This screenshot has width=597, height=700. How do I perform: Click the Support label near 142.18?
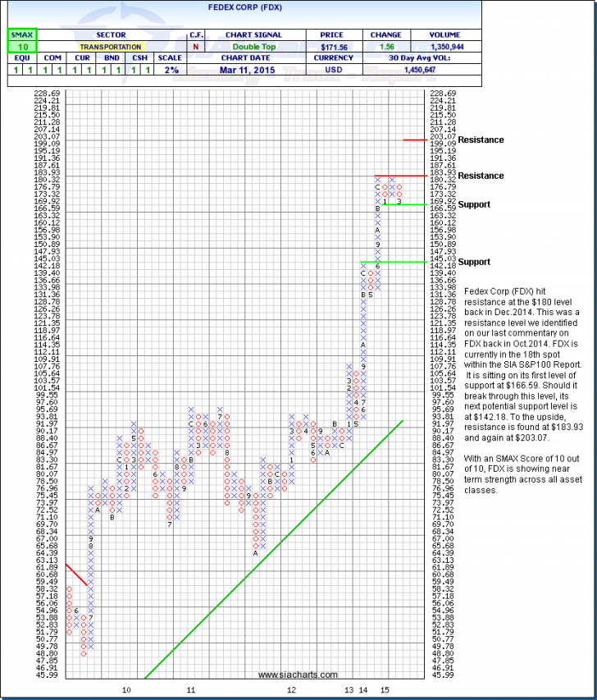(474, 262)
